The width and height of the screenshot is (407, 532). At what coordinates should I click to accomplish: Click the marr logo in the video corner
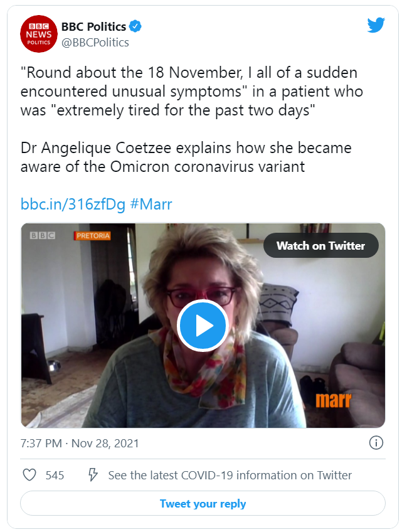(334, 402)
